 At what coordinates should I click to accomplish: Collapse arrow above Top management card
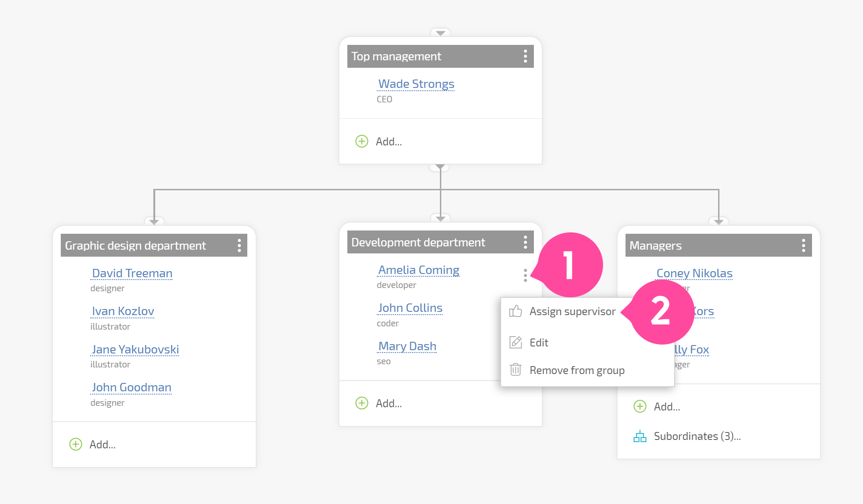440,33
